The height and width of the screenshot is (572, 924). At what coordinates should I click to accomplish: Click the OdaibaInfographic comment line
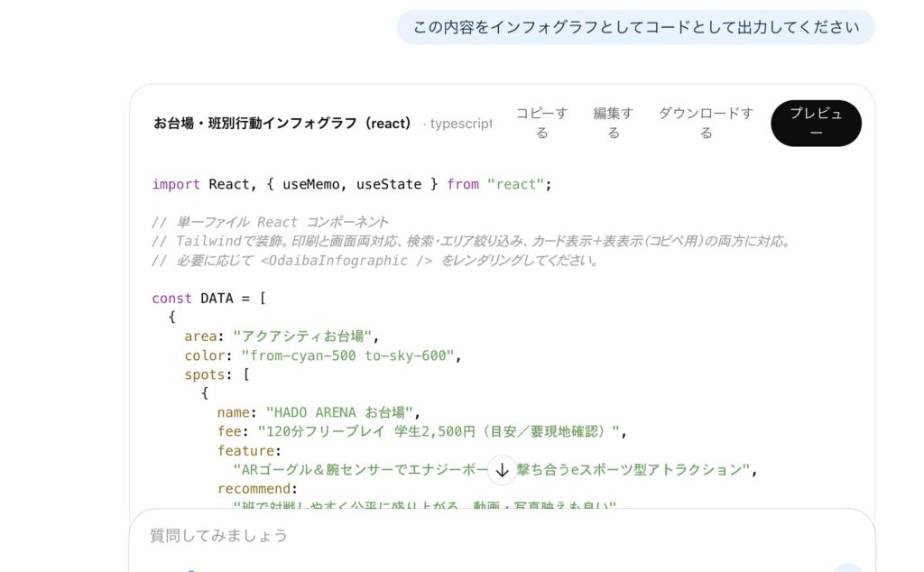pos(376,261)
